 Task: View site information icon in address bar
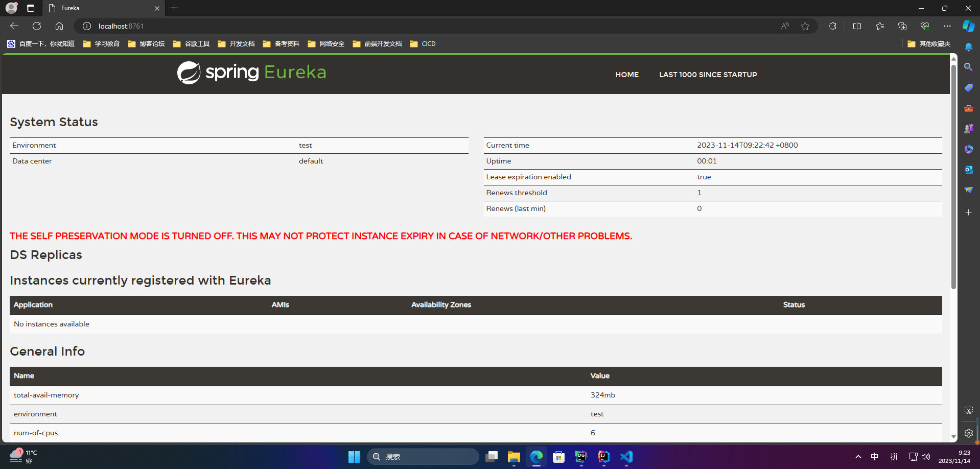pyautogui.click(x=87, y=26)
